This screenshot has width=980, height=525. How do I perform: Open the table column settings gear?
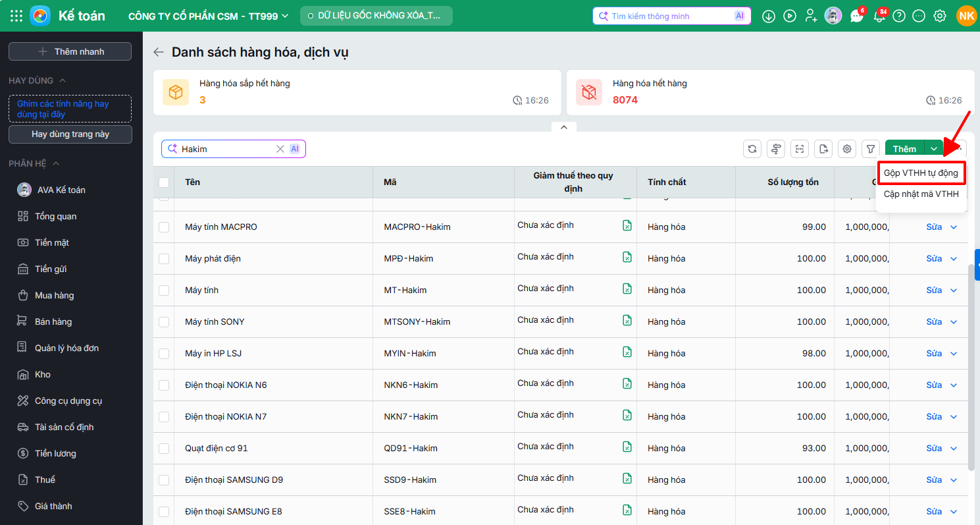pos(847,149)
